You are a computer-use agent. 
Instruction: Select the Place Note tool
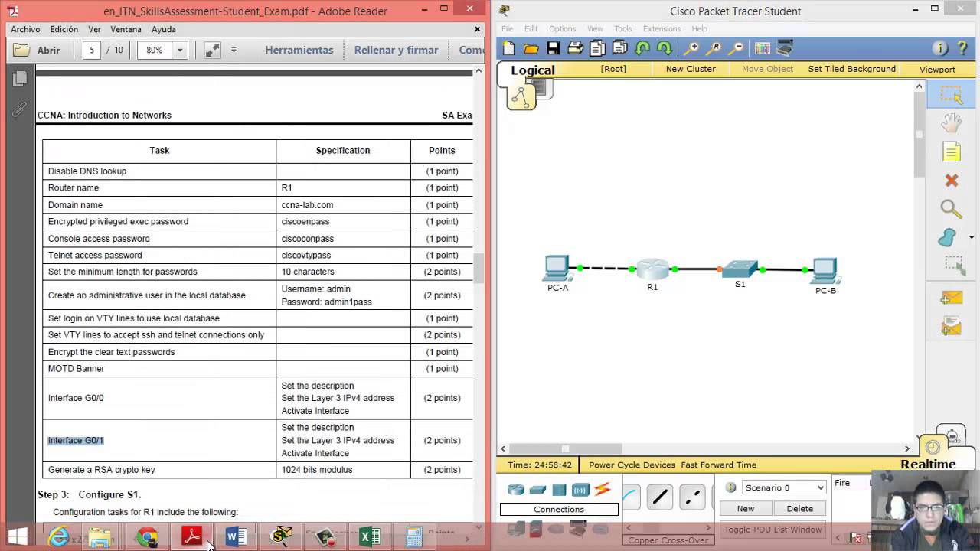[951, 152]
